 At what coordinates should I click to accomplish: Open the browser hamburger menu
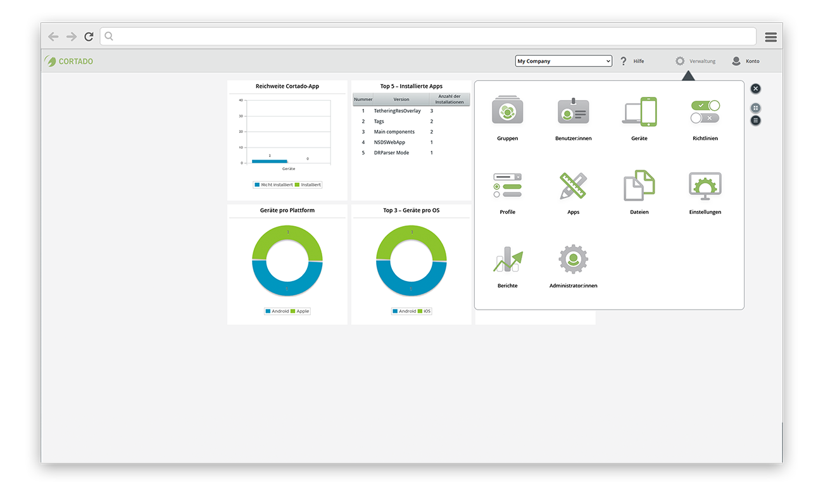(x=770, y=37)
